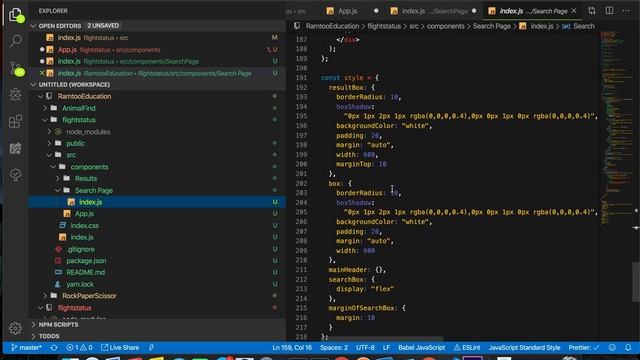Viewport: 640px width, 360px height.
Task: Collapse the flightstatus folder under RamtooEducation
Action: [x=45, y=120]
